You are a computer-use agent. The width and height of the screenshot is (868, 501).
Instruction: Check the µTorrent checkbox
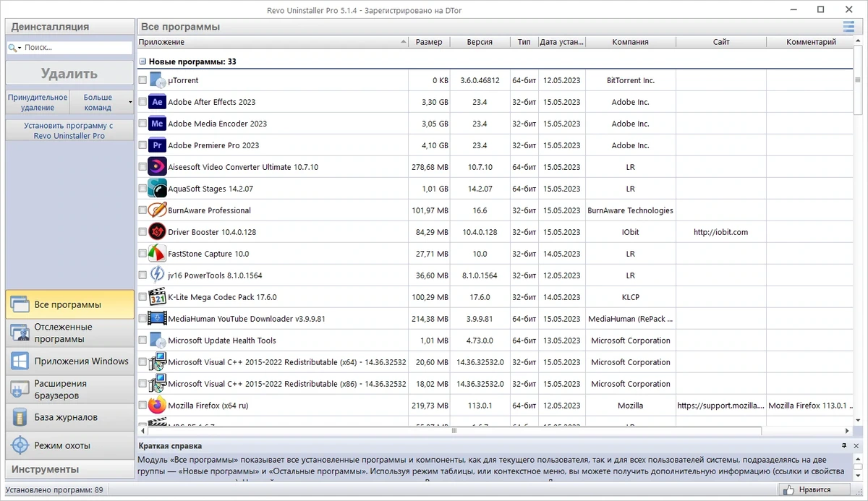pos(142,80)
